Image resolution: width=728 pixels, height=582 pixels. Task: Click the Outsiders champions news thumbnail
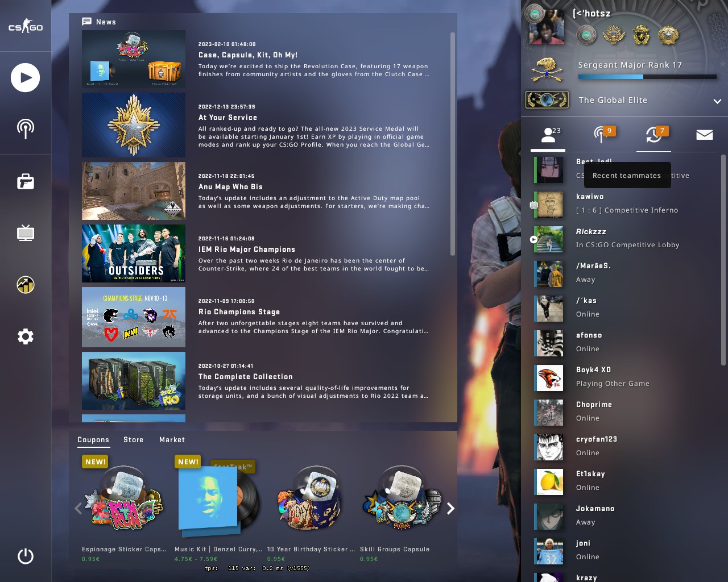tap(134, 253)
